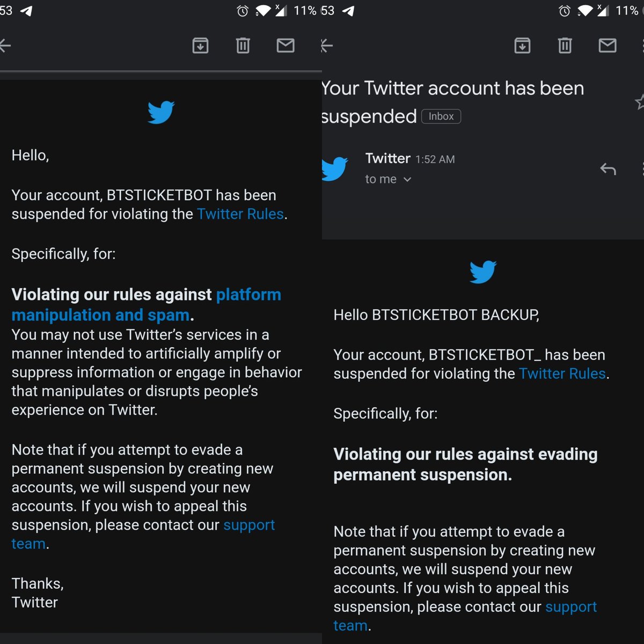Viewport: 644px width, 644px height.
Task: Reply to the Twitter email
Action: [x=608, y=170]
